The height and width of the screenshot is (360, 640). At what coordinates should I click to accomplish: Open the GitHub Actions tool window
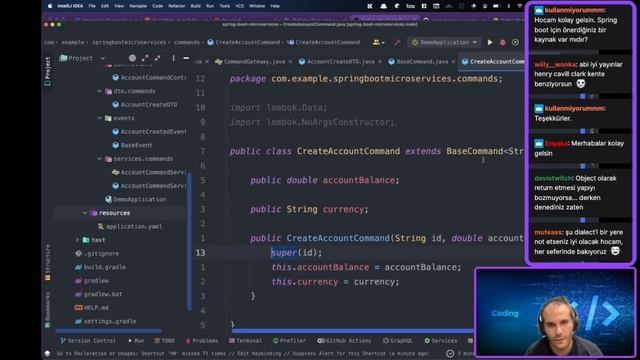(x=344, y=340)
